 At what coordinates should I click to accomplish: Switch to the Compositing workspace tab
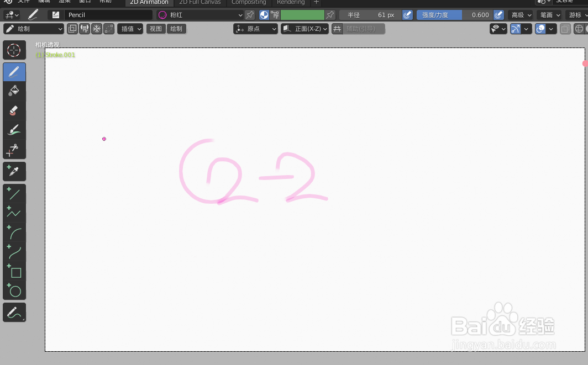[x=249, y=3]
